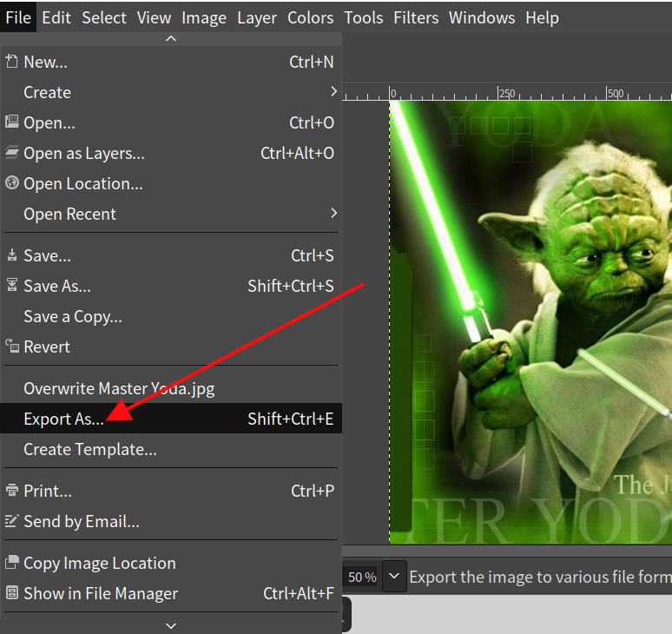Choose Save a Copy... from menu
Image resolution: width=672 pixels, height=634 pixels.
[x=171, y=317]
